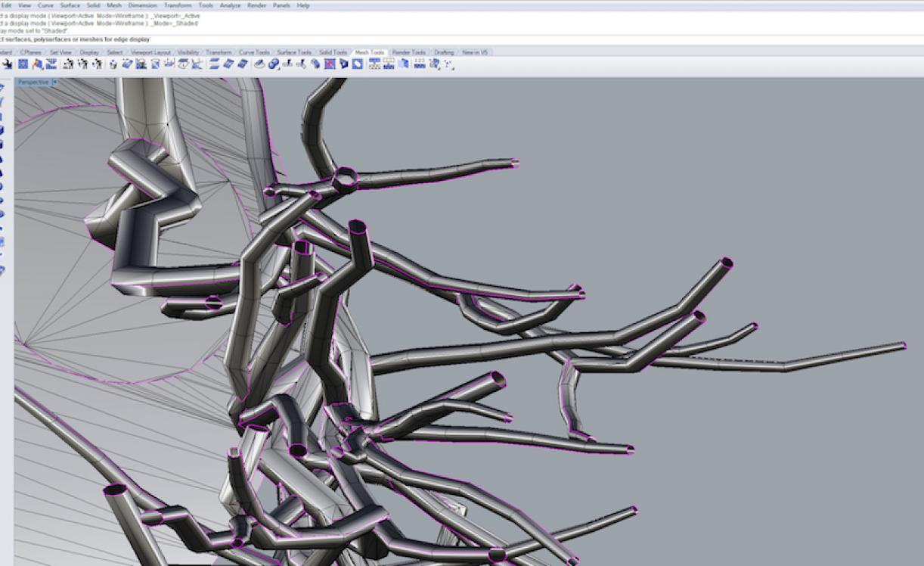Click the Perspective viewport title label

[33, 82]
